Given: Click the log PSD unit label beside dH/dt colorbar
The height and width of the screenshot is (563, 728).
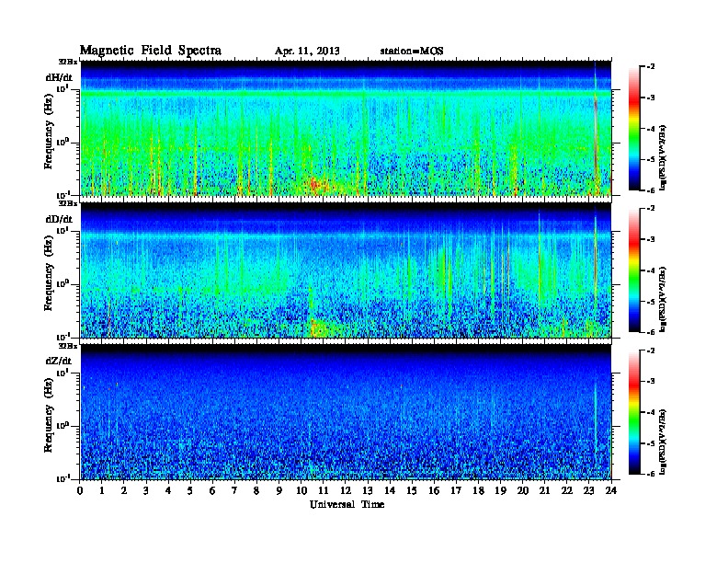Looking at the screenshot, I should (x=663, y=157).
